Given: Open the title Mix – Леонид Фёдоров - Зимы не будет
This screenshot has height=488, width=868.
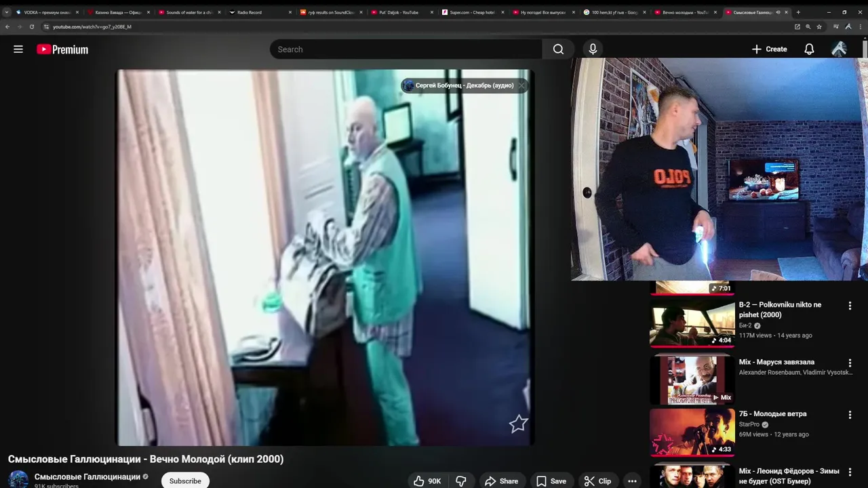Looking at the screenshot, I should [x=789, y=476].
